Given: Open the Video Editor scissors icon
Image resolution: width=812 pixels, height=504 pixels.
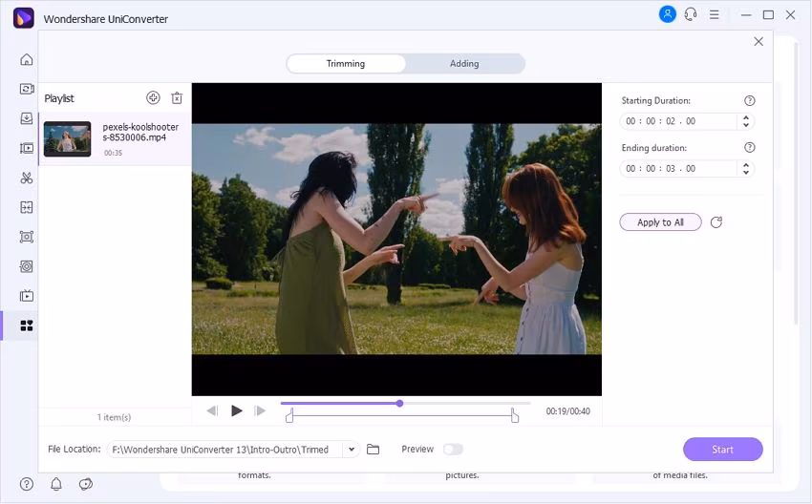Looking at the screenshot, I should coord(27,178).
